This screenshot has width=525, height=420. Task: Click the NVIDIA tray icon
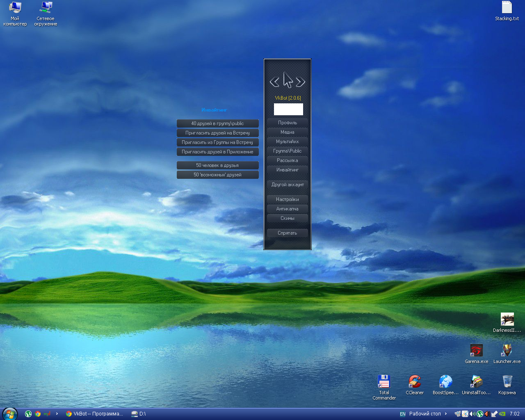point(502,414)
